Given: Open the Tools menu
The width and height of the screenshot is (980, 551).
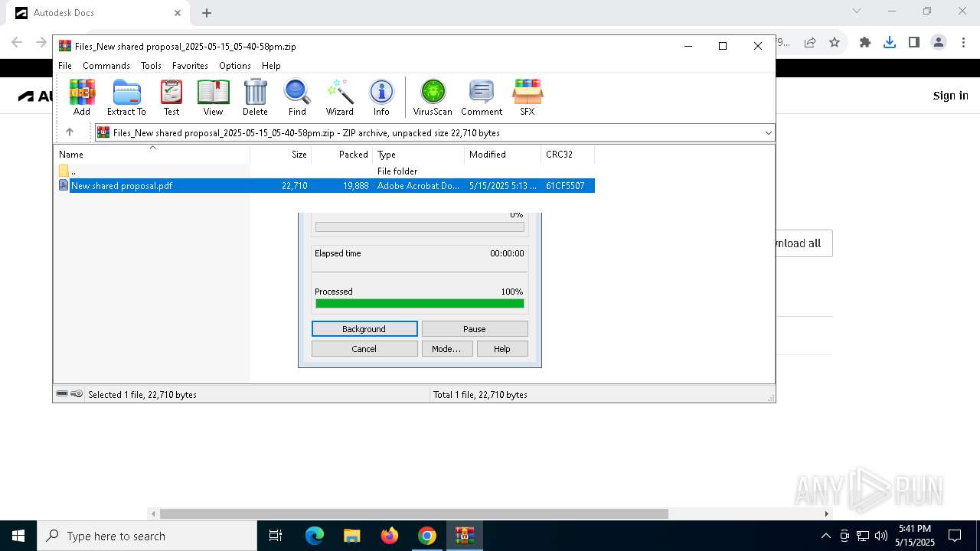Looking at the screenshot, I should pyautogui.click(x=151, y=66).
